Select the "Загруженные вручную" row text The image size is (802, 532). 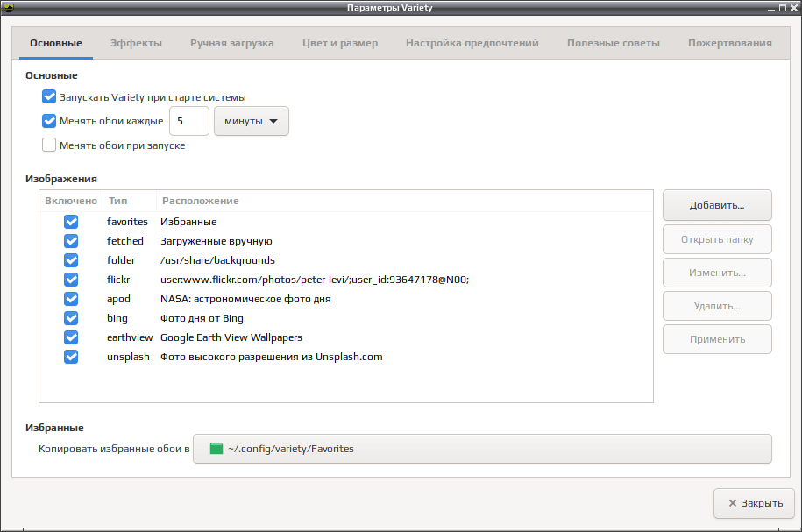tap(216, 241)
